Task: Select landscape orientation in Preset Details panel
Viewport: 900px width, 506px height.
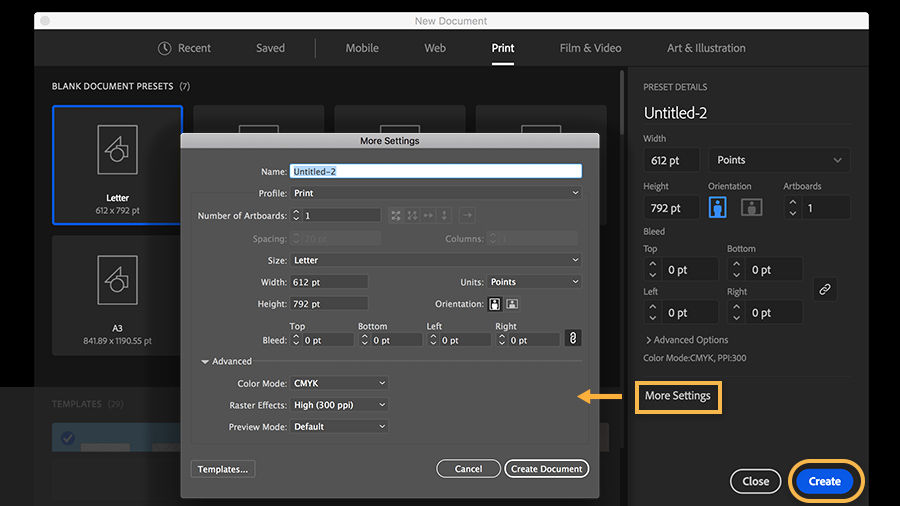Action: coord(751,207)
